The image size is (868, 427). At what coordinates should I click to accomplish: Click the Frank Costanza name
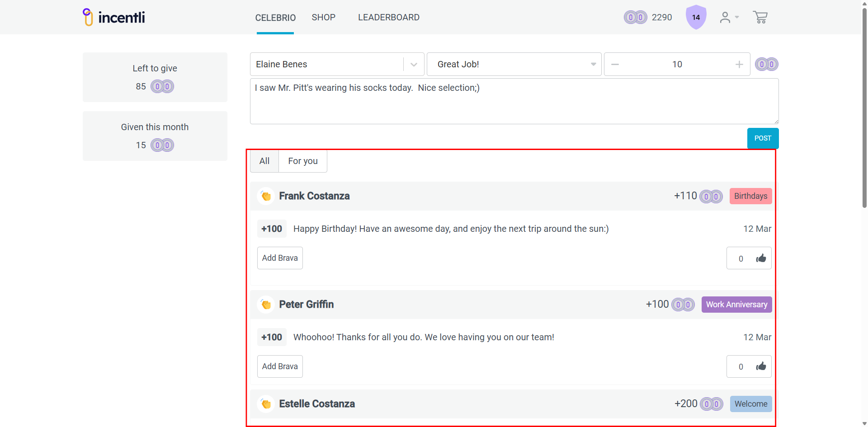coord(314,196)
